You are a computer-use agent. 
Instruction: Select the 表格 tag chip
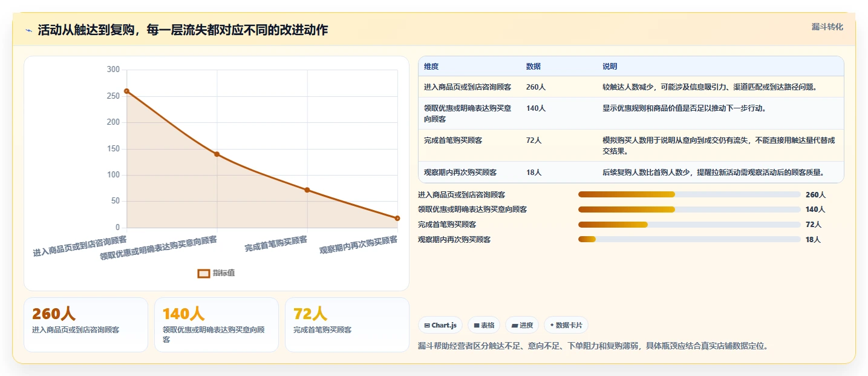click(x=484, y=325)
